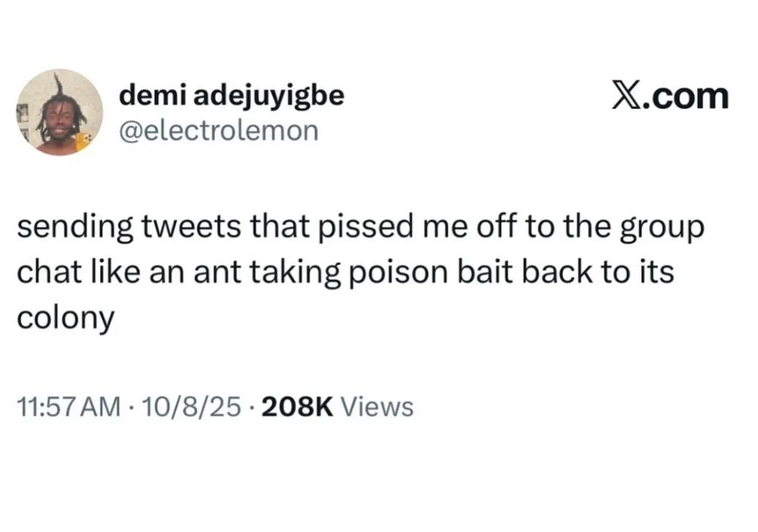The height and width of the screenshot is (532, 758).
Task: Click the "Views" label
Action: tap(377, 407)
